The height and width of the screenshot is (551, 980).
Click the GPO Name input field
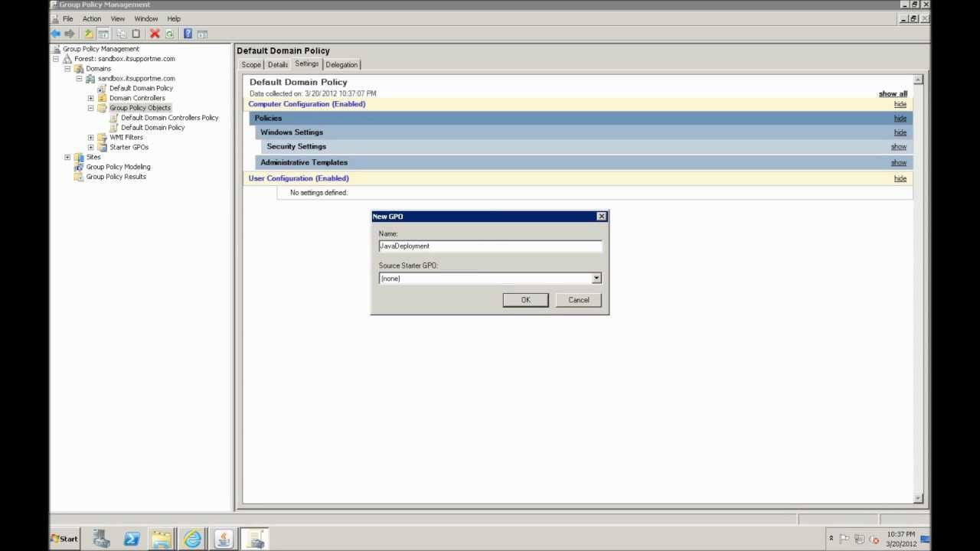coord(490,246)
